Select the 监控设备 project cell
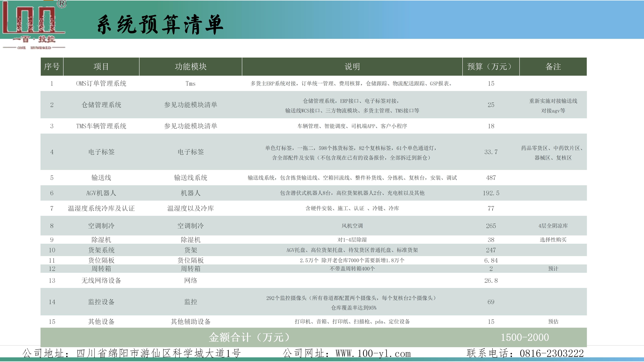Screen dimensions: 644x362 (101, 302)
